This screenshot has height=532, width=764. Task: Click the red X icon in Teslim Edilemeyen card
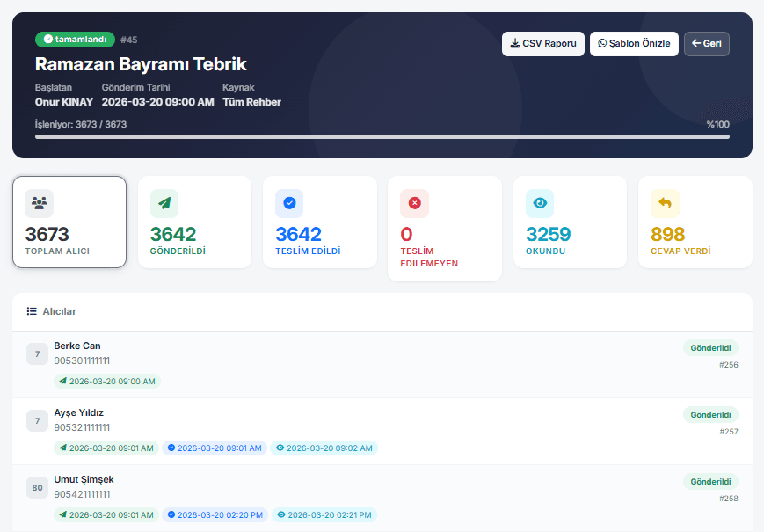[x=414, y=203]
